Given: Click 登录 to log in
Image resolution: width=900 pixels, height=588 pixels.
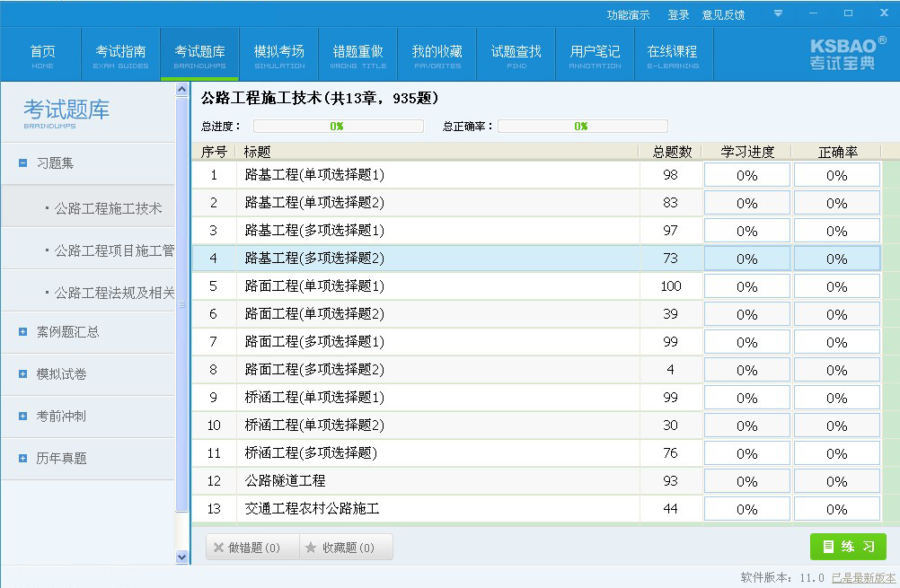Looking at the screenshot, I should [678, 13].
